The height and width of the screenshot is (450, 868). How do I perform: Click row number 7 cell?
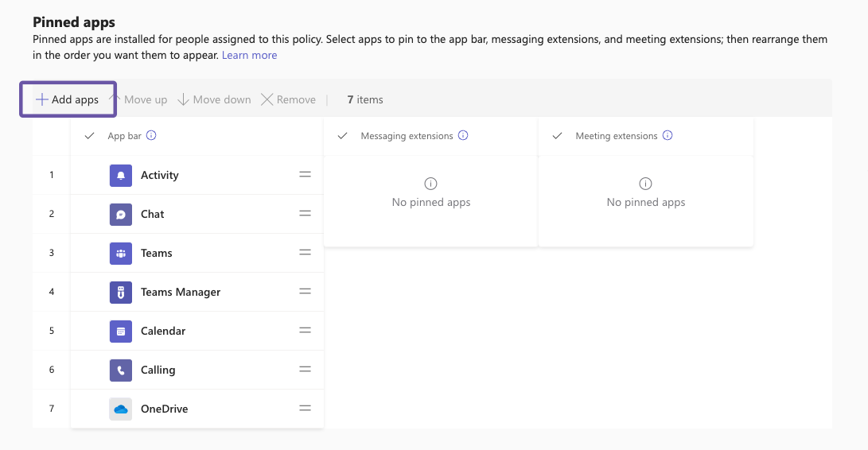52,409
